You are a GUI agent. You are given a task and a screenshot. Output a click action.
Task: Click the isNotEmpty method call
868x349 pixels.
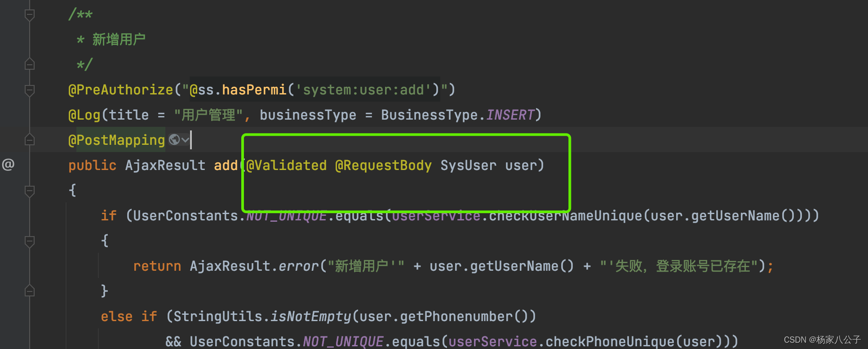point(311,317)
